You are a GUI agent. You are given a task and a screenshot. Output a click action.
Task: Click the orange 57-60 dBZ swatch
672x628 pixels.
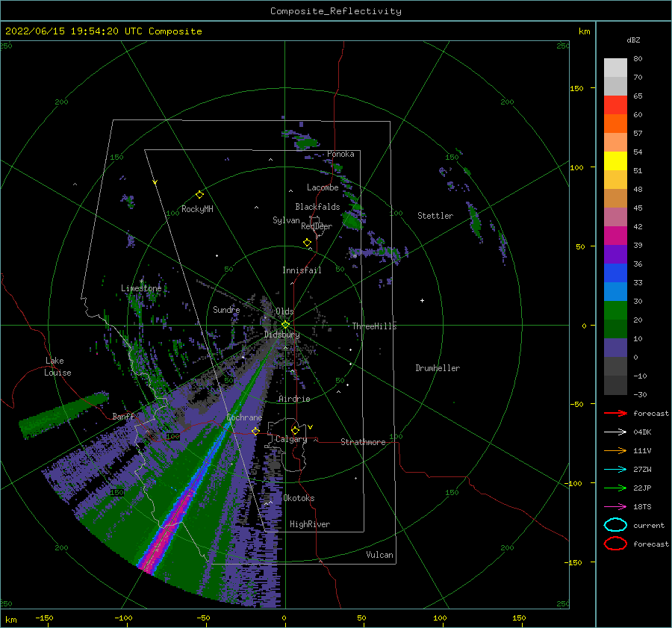[615, 124]
